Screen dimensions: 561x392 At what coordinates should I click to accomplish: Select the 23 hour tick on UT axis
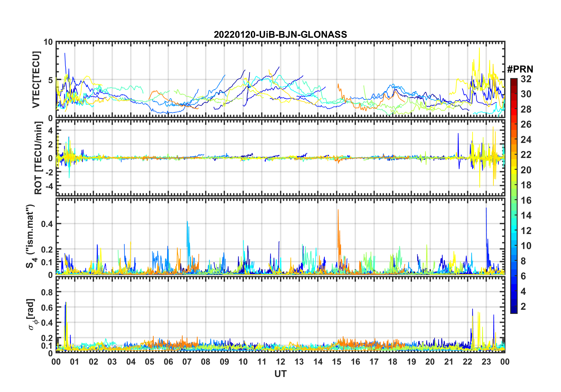click(x=486, y=362)
